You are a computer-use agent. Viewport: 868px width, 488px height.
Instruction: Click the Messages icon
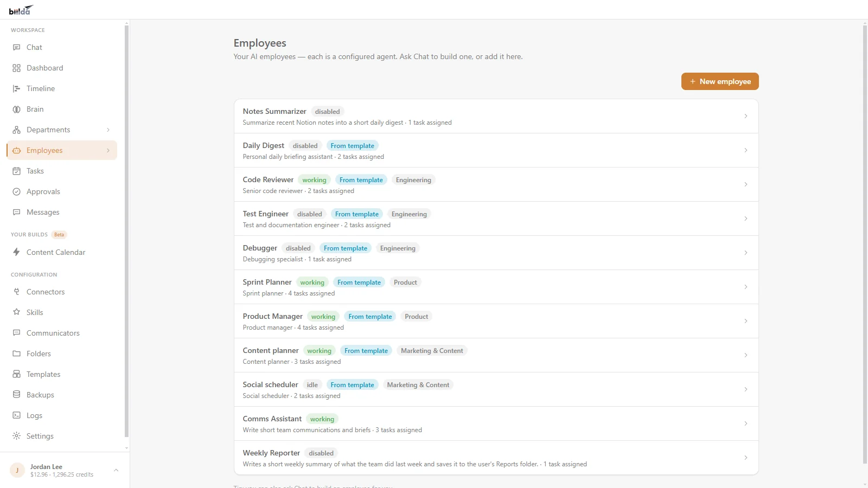pyautogui.click(x=16, y=212)
